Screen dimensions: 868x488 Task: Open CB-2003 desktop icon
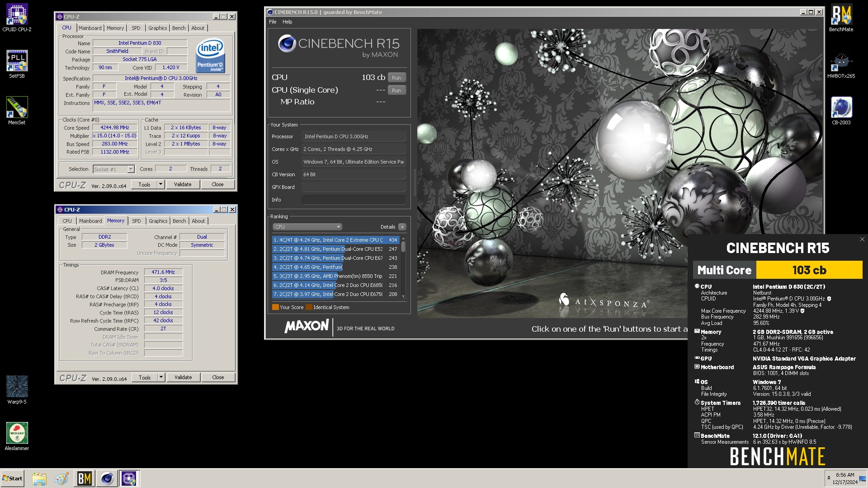[x=841, y=111]
